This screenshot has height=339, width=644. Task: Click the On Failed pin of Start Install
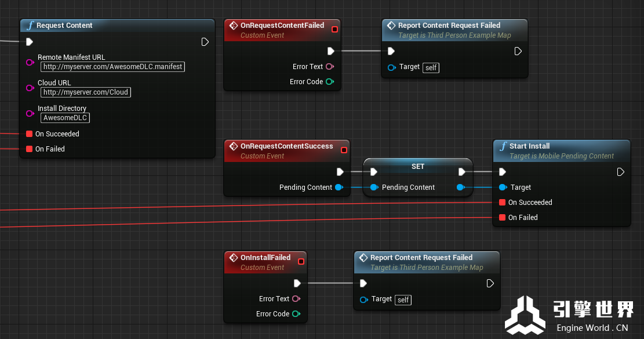[503, 218]
